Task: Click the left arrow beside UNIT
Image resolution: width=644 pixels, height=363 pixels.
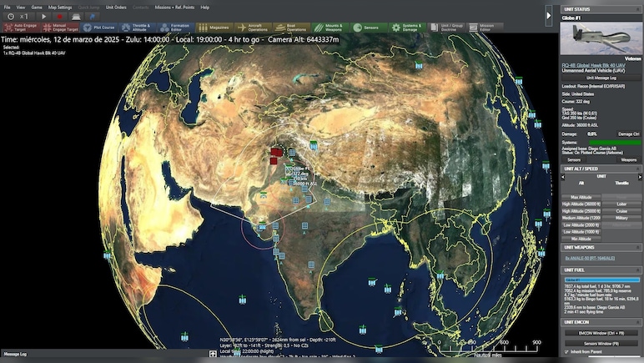Action: pos(563,177)
